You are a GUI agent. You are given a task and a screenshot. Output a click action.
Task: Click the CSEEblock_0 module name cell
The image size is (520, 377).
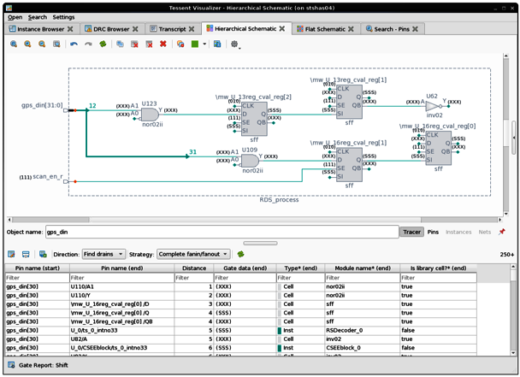tap(362, 348)
